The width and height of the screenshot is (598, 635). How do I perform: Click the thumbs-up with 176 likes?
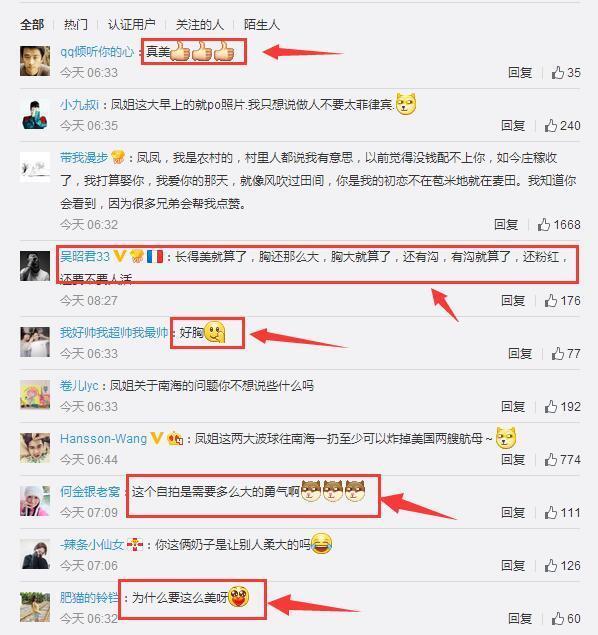(x=551, y=300)
